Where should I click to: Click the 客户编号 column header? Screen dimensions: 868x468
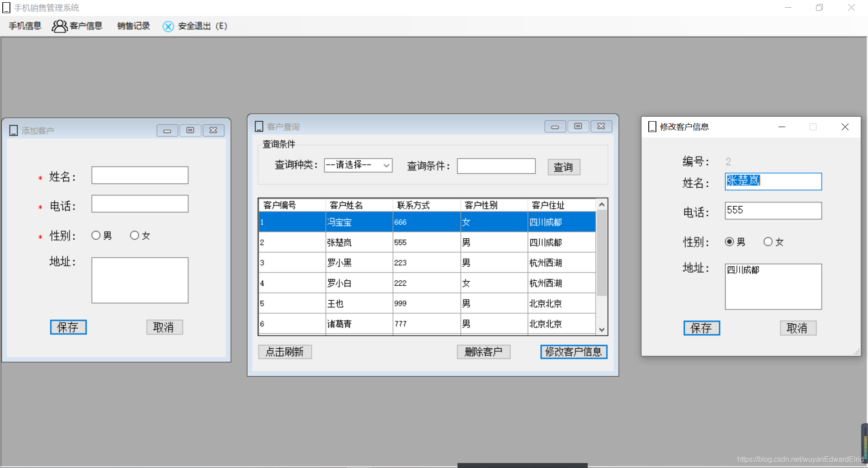coord(292,205)
